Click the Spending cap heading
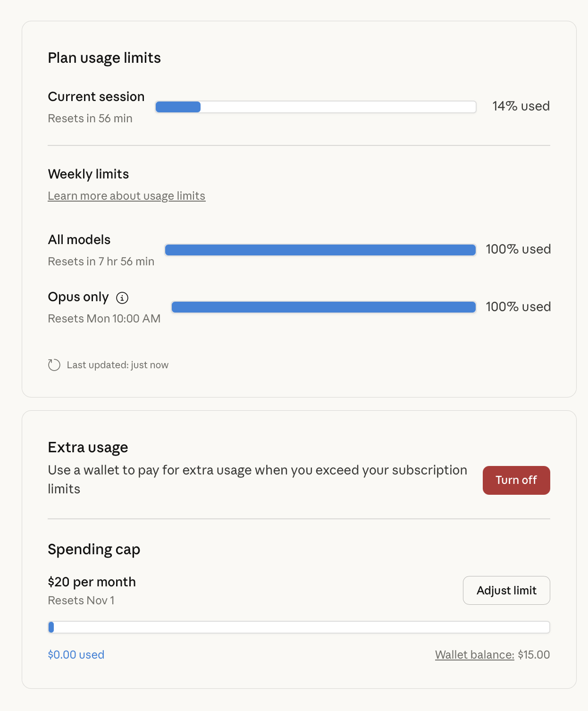588x711 pixels. pos(94,549)
